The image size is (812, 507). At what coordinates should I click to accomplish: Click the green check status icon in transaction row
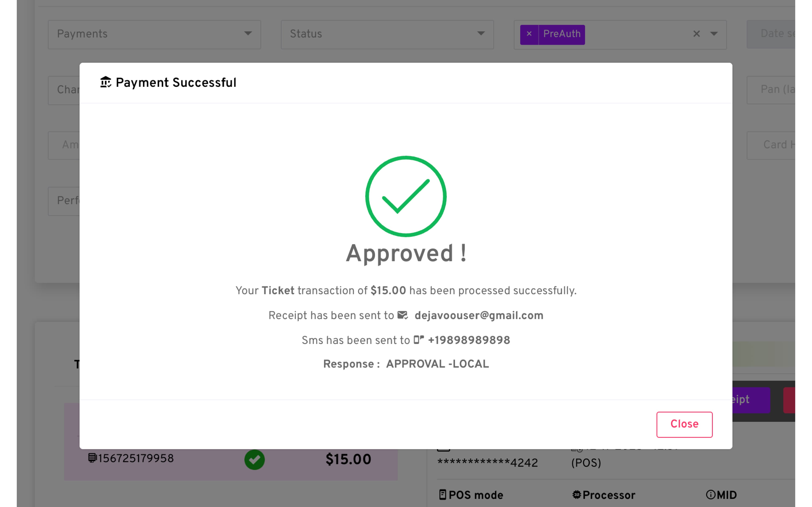[254, 459]
